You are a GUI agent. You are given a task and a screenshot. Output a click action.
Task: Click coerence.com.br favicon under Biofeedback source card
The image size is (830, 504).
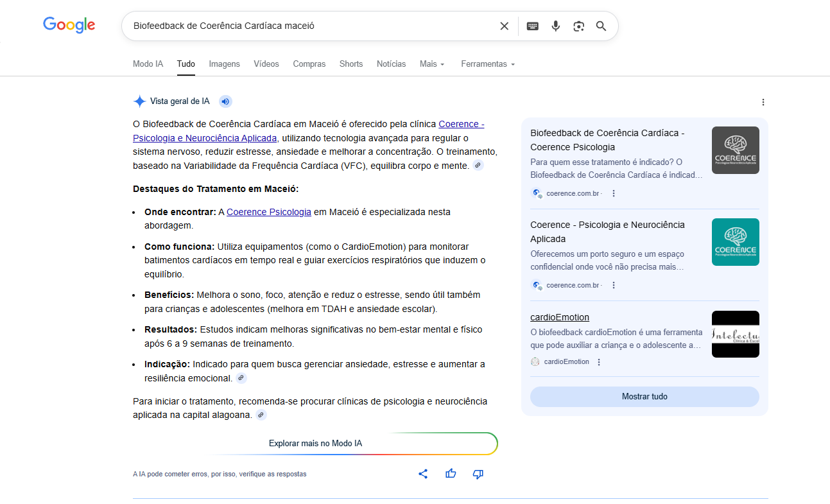(x=537, y=193)
